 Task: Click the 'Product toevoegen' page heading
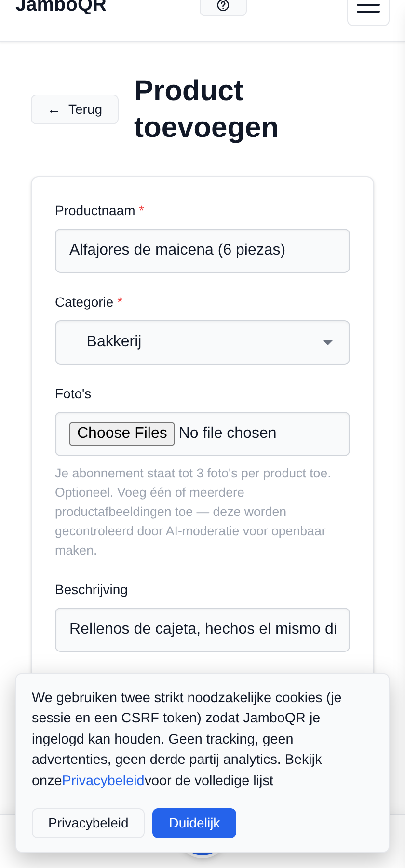tap(206, 109)
